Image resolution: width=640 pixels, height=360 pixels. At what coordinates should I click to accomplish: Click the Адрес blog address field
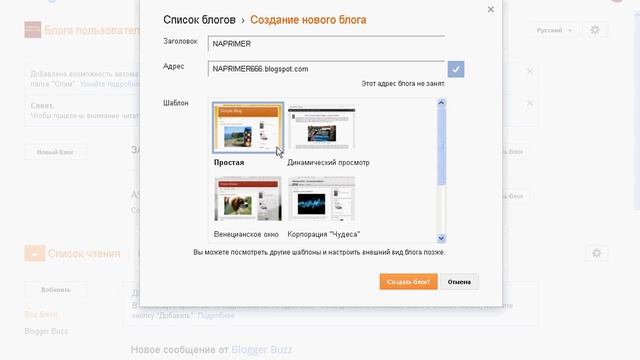point(326,69)
